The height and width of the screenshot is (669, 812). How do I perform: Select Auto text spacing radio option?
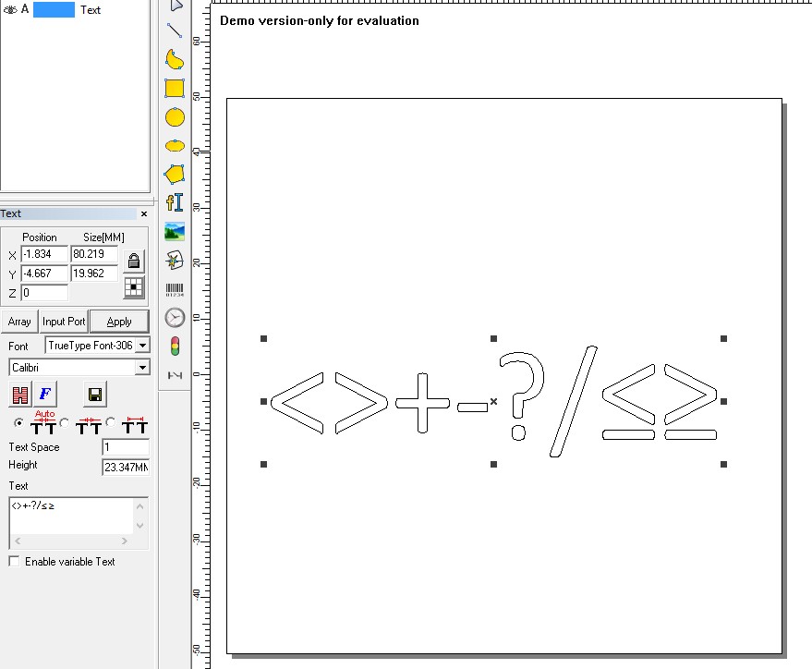(19, 422)
